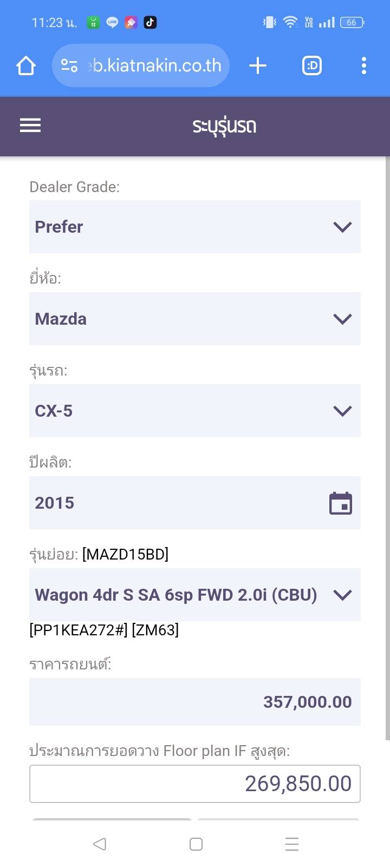Select the 269,850.00 floor plan field

pyautogui.click(x=195, y=784)
